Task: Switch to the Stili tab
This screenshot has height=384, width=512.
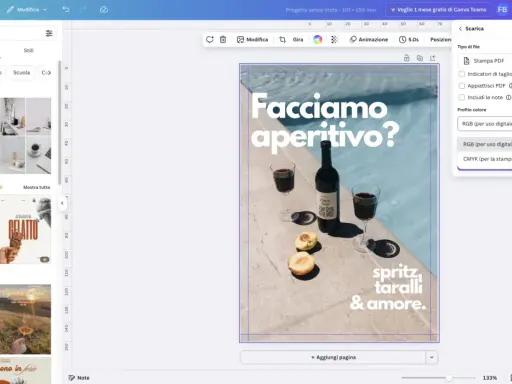Action: click(x=28, y=50)
